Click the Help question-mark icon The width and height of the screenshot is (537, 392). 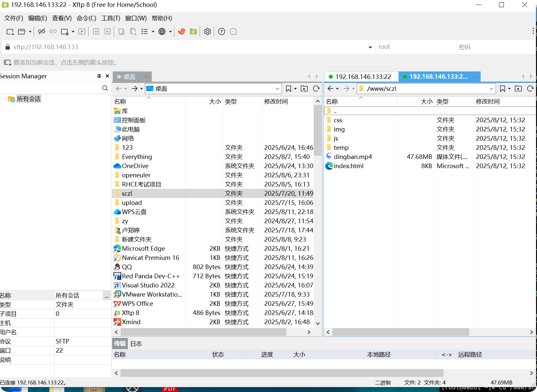[x=222, y=31]
